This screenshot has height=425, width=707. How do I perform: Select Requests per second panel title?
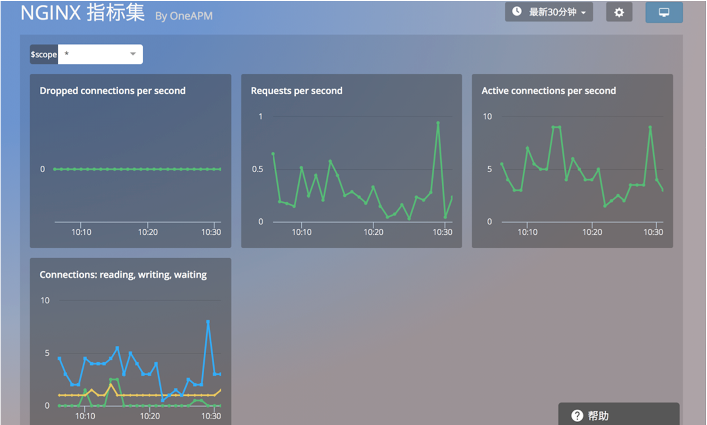297,91
